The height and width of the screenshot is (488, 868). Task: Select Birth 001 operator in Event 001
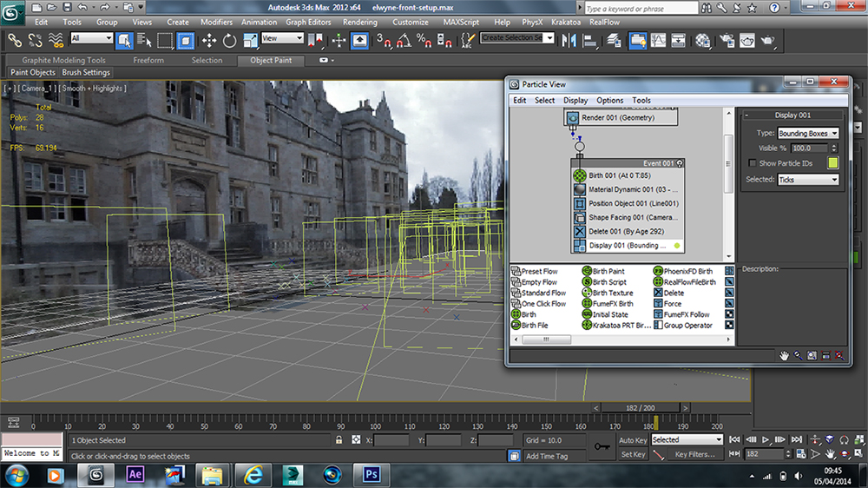[628, 175]
